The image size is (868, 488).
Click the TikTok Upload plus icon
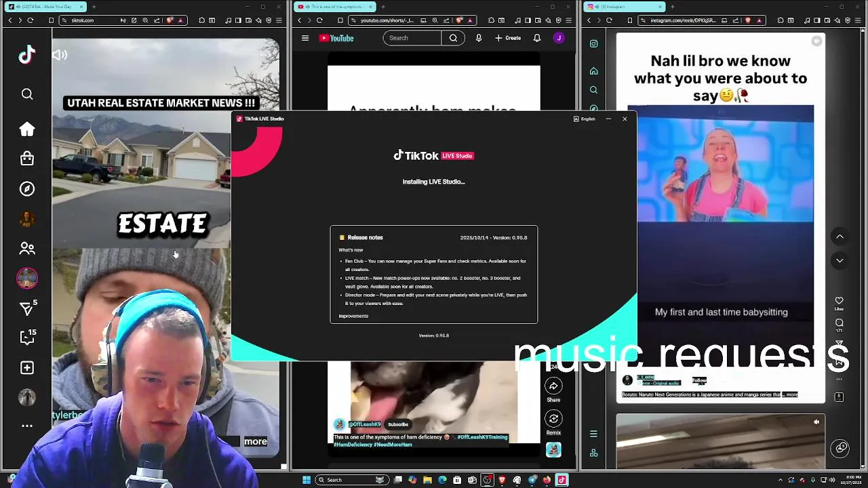coord(27,367)
